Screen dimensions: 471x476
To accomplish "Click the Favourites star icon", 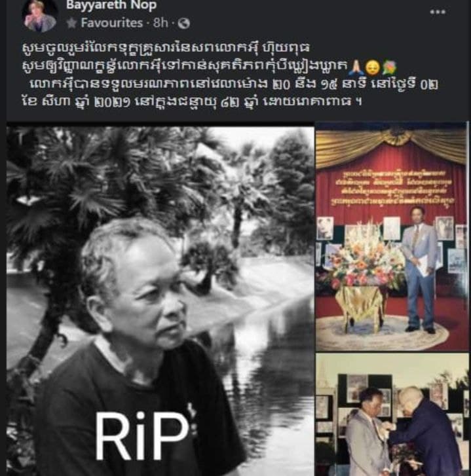I will coord(71,23).
